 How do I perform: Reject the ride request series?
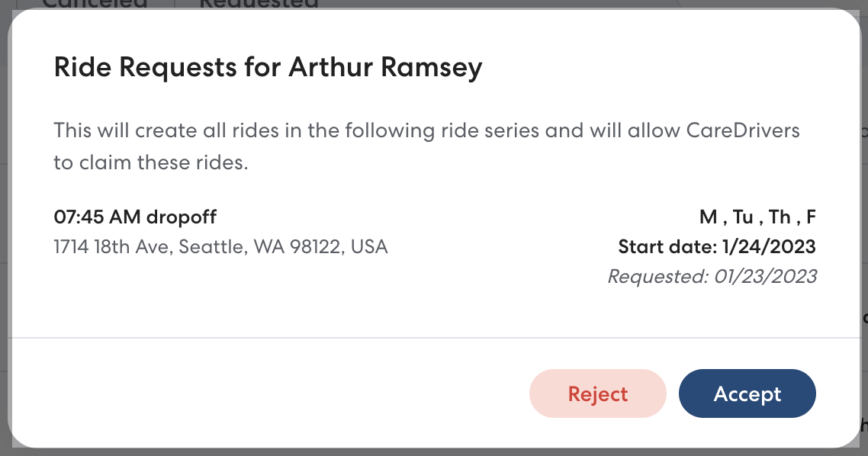pyautogui.click(x=597, y=393)
